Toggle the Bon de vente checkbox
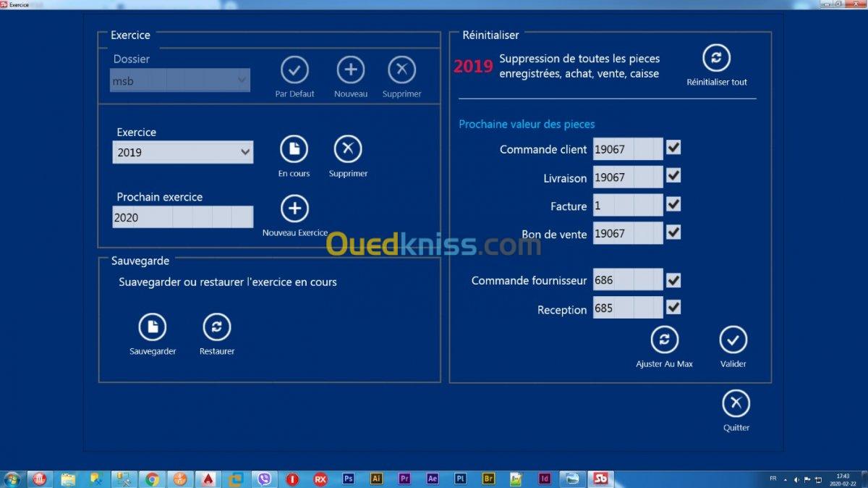 [673, 232]
